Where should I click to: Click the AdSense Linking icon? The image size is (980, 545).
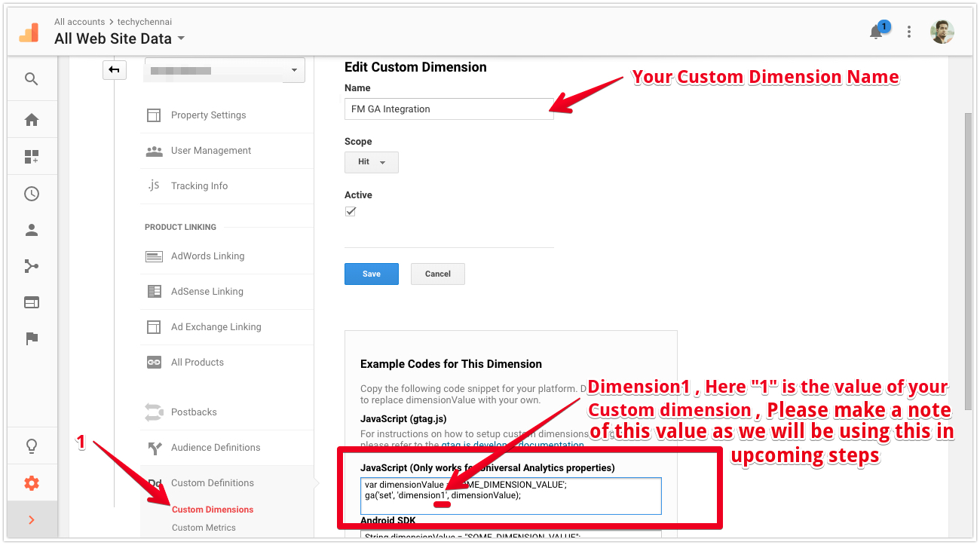[x=154, y=292]
